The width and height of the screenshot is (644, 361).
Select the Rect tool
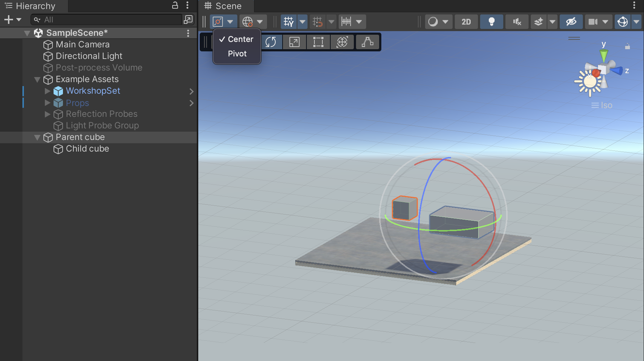[318, 42]
